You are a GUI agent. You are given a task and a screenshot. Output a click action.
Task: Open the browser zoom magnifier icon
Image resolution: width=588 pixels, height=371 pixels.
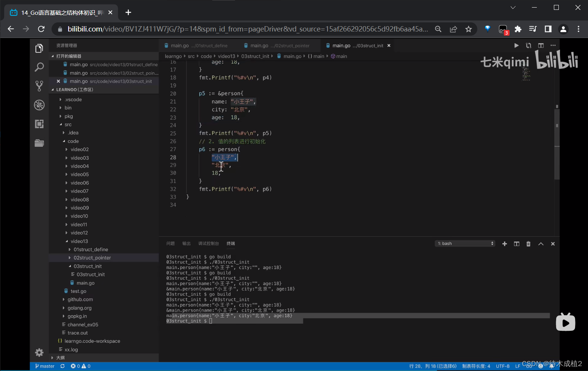pyautogui.click(x=438, y=29)
